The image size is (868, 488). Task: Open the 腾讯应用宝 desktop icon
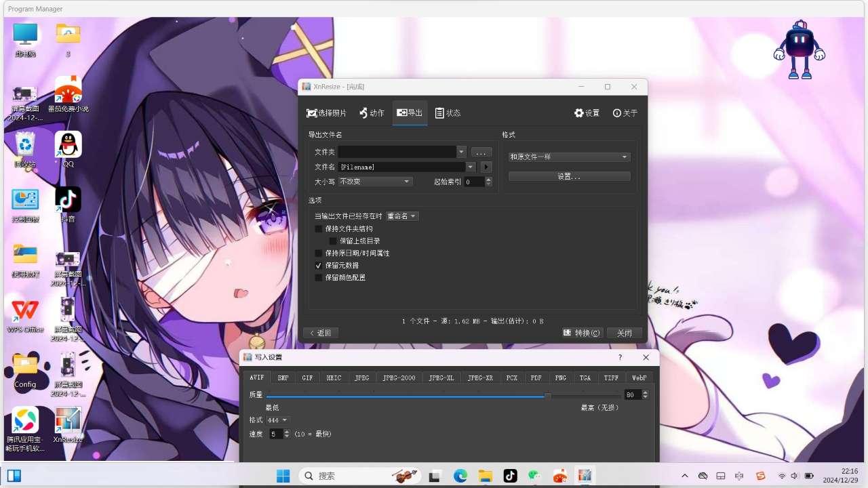pyautogui.click(x=25, y=430)
